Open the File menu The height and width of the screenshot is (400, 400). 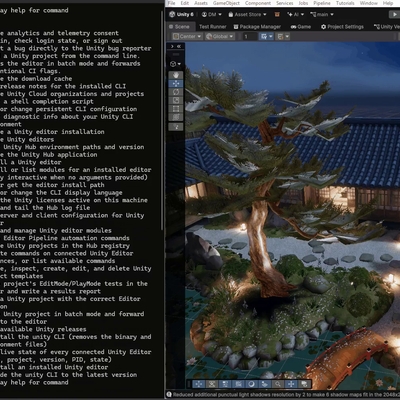171,3
